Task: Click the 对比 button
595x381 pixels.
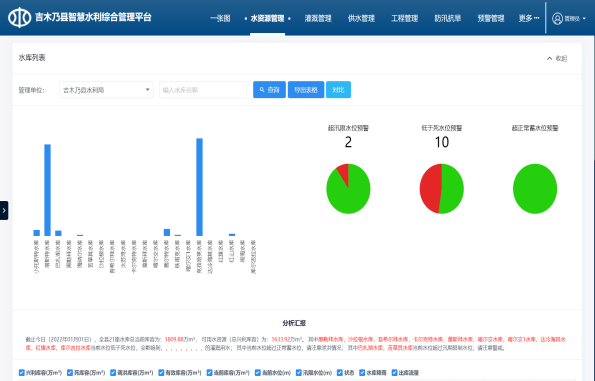Action: [x=338, y=90]
